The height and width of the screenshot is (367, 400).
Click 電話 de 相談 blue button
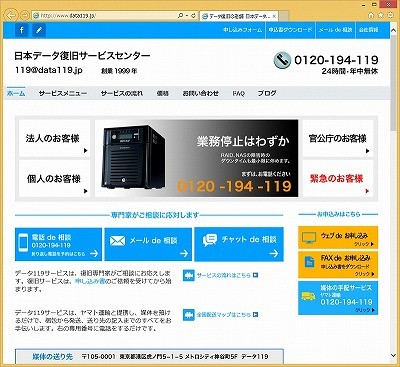tap(58, 244)
